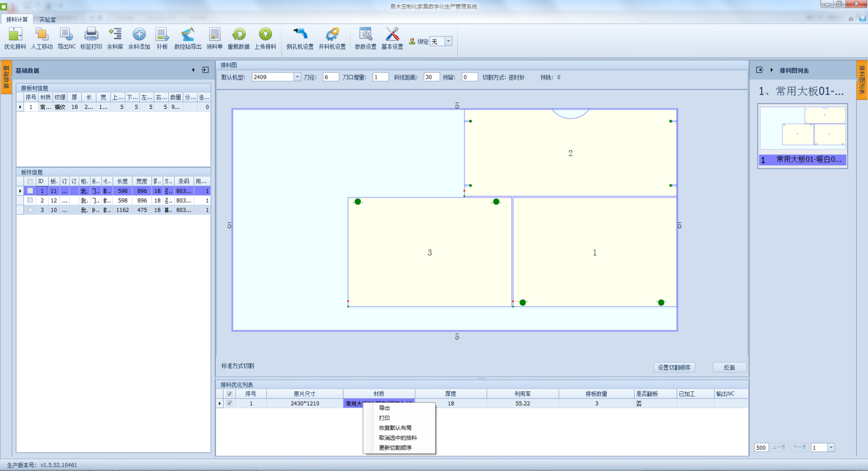
Task: Open 参数设置 parameter settings
Action: pos(366,39)
